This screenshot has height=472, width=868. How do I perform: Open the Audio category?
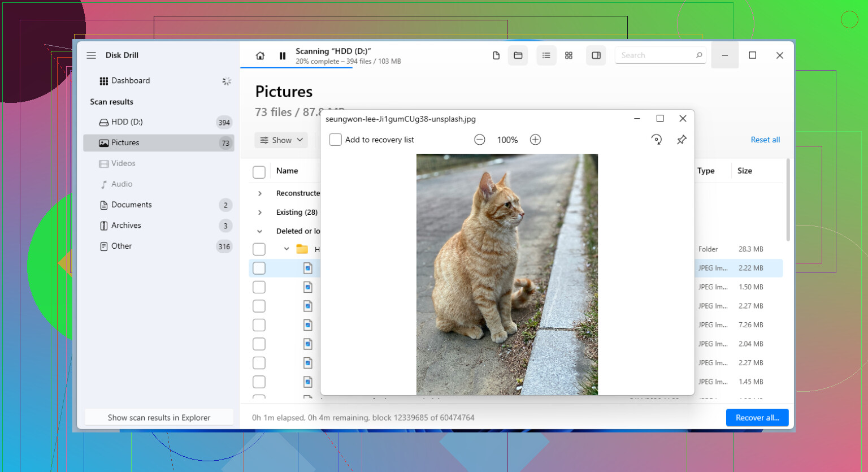click(x=159, y=184)
